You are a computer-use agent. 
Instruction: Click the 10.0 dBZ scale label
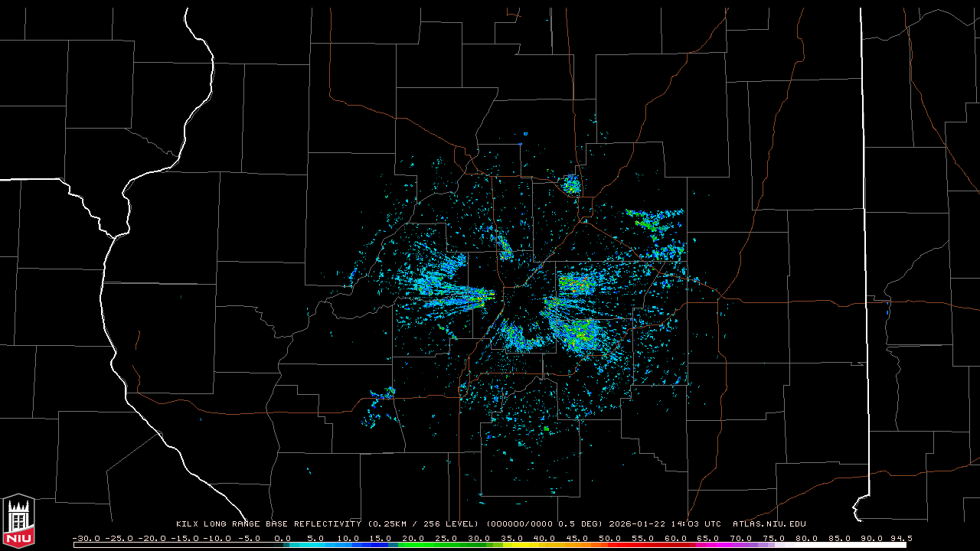[348, 538]
